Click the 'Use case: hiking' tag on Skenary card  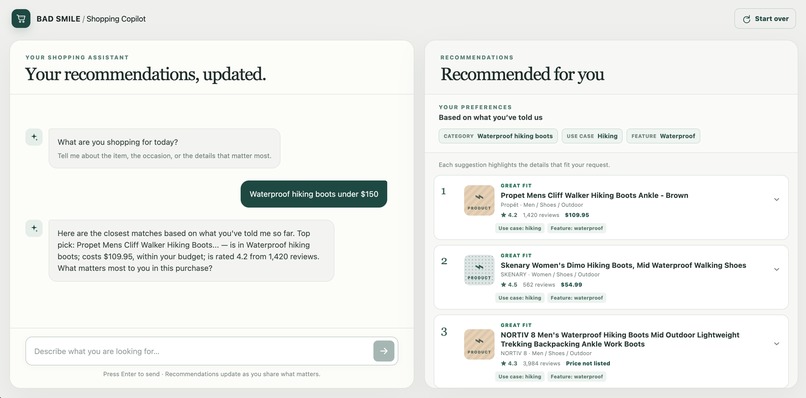520,298
